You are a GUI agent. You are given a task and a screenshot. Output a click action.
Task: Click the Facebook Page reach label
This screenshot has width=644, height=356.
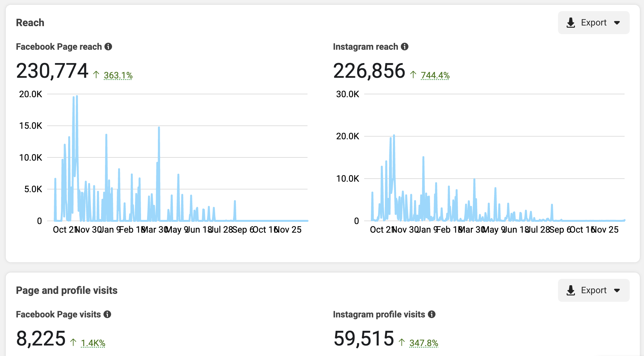(x=59, y=47)
